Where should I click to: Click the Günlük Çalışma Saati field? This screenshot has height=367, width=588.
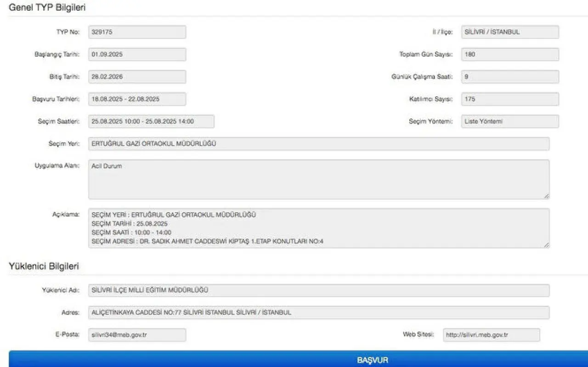pyautogui.click(x=510, y=77)
